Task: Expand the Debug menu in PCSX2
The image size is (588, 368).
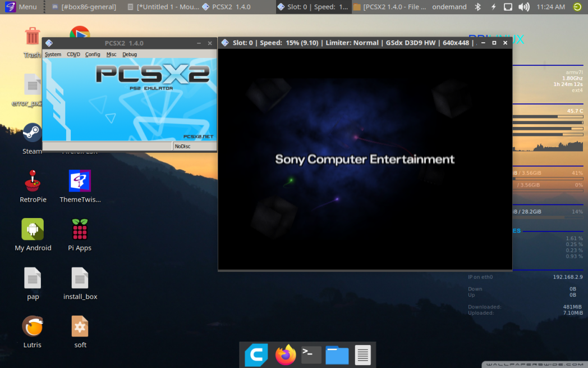Action: [130, 54]
